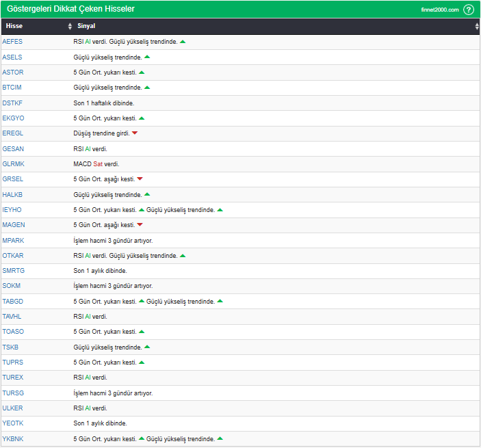The image size is (481, 448).
Task: Open AEFES stock link
Action: click(12, 42)
